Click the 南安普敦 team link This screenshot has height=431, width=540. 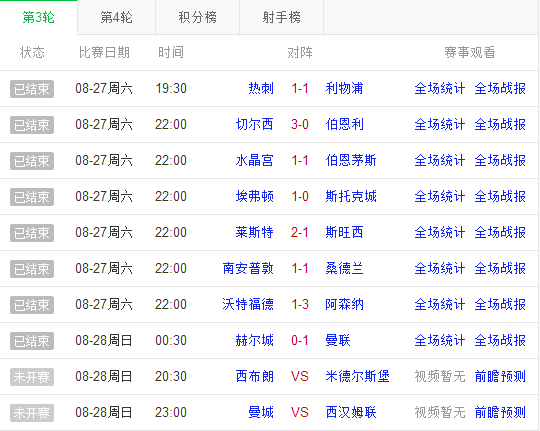pos(248,268)
